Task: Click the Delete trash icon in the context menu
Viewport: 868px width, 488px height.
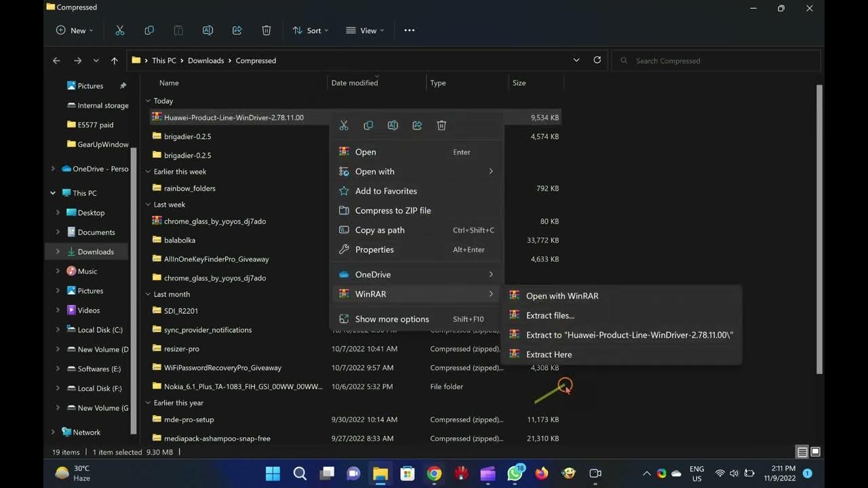Action: [x=441, y=125]
